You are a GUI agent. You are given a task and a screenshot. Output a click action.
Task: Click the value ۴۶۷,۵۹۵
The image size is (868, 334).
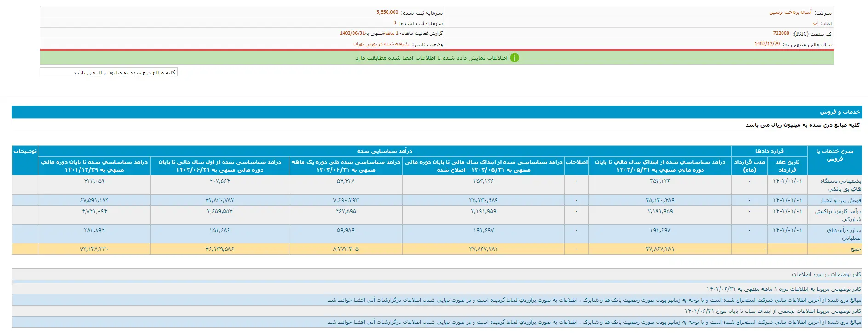pos(346,211)
